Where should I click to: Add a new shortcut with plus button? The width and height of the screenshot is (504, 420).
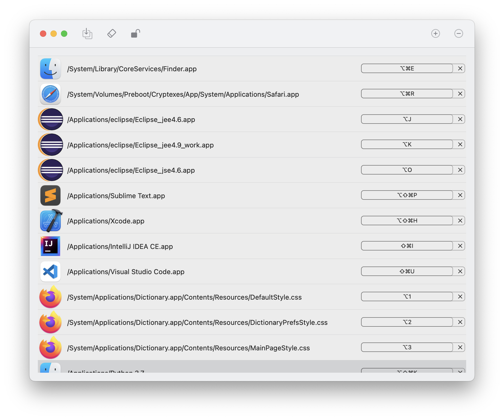[x=435, y=34]
